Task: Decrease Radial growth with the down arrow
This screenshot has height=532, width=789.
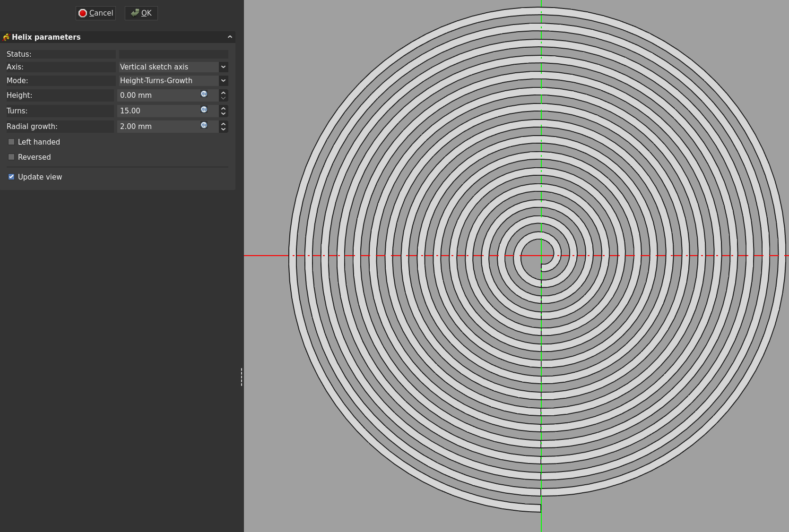Action: pos(223,129)
